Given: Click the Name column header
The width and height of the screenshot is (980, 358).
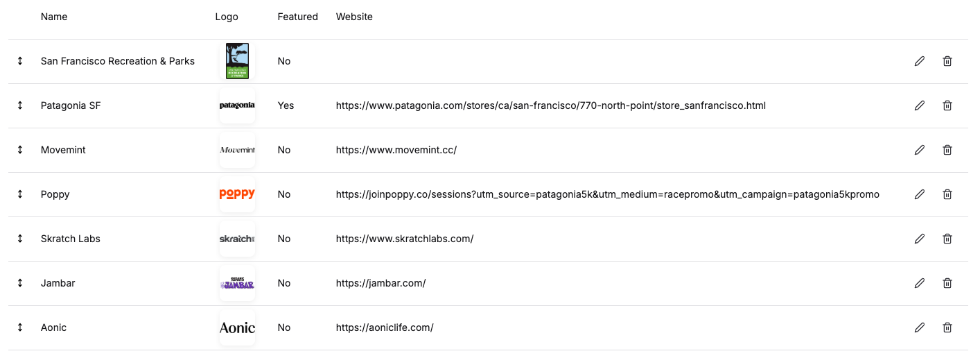Looking at the screenshot, I should pyautogui.click(x=54, y=17).
